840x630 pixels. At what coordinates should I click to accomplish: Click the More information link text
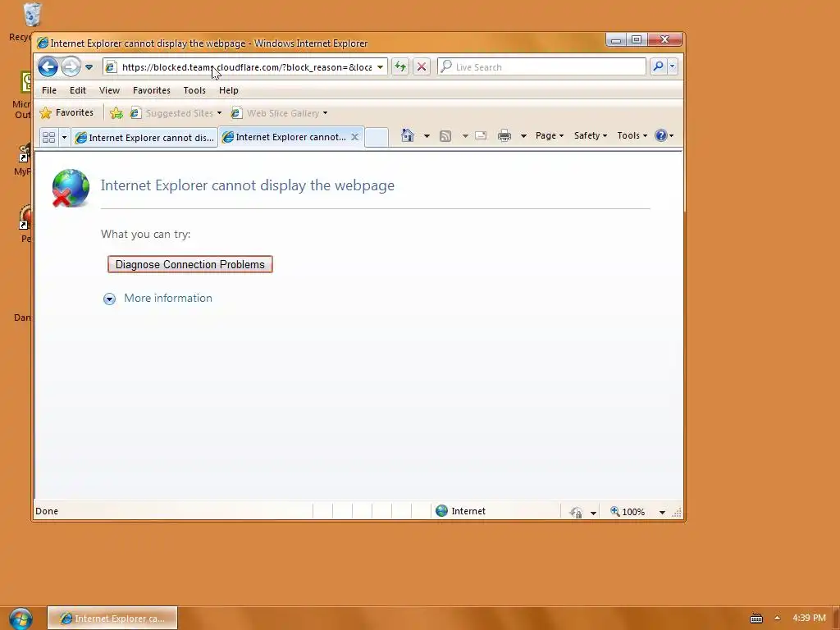[x=168, y=299]
